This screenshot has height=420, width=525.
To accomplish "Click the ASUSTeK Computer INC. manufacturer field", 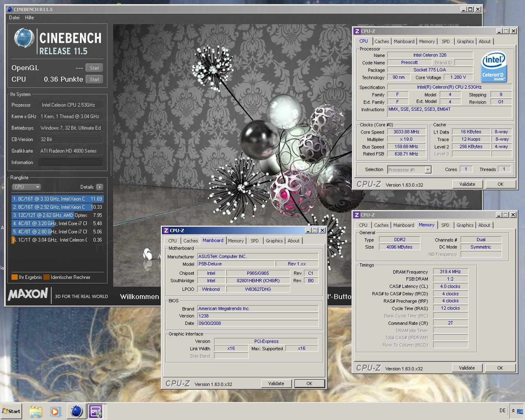I will pos(258,256).
